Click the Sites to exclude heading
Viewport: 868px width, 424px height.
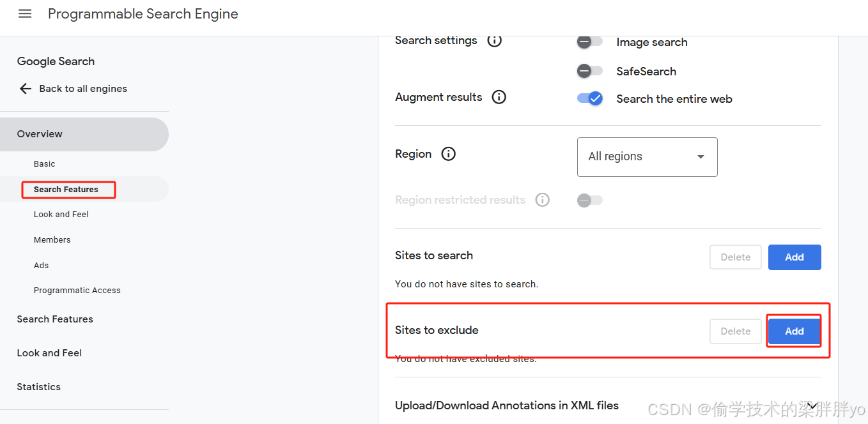tap(437, 330)
